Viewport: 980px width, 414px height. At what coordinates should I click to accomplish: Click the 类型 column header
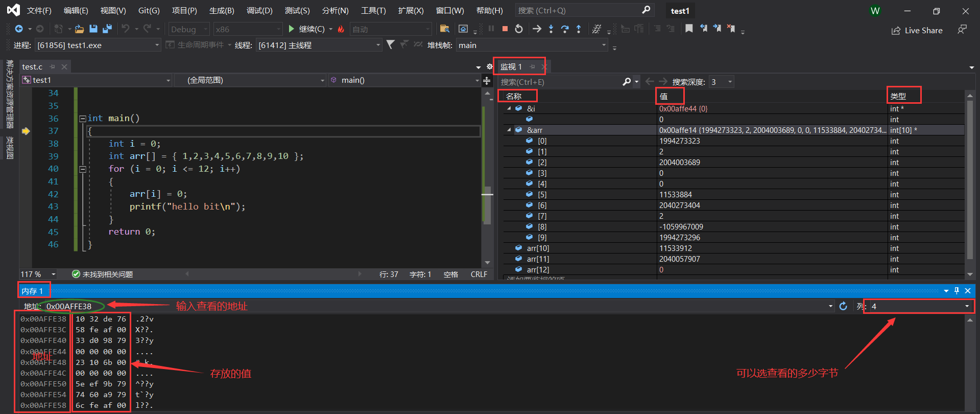(x=898, y=96)
